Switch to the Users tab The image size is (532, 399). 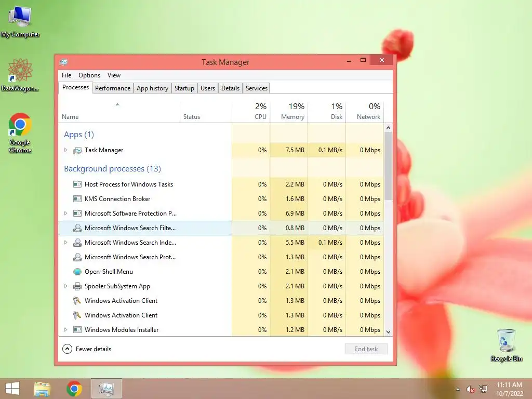[208, 88]
